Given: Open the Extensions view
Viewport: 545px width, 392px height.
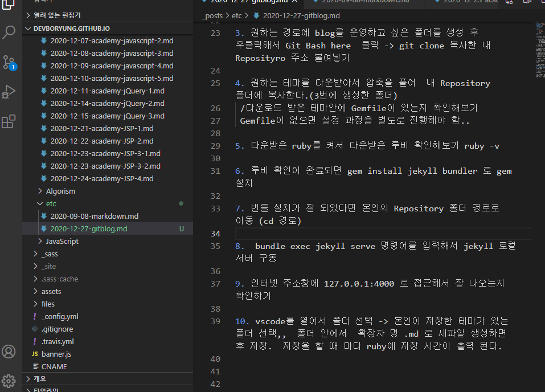Looking at the screenshot, I should tap(9, 122).
